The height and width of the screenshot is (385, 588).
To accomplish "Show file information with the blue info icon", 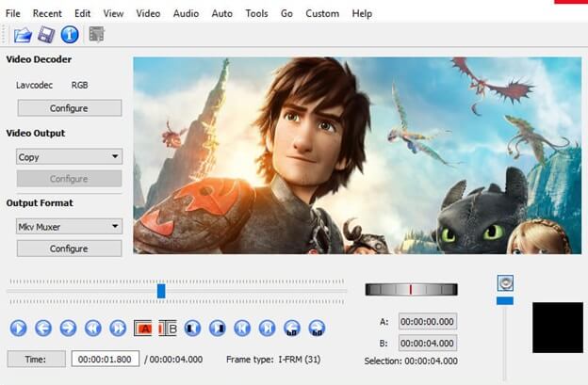I will (70, 35).
